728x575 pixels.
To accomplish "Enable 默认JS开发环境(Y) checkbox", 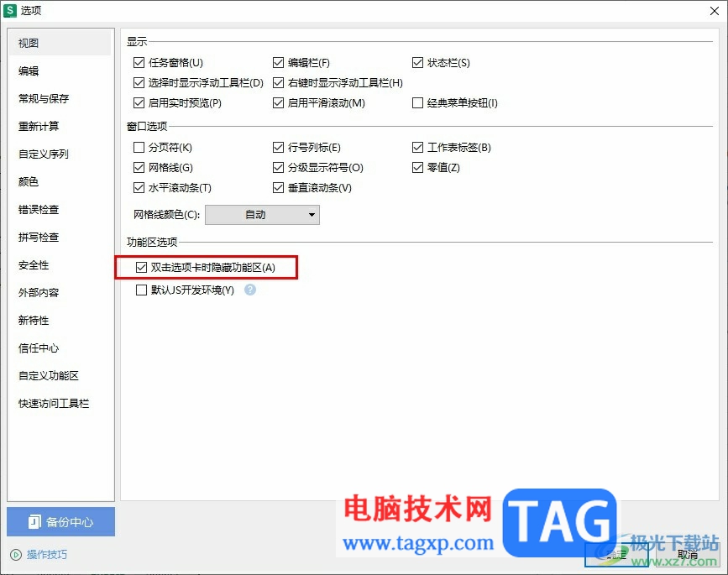I will [141, 290].
